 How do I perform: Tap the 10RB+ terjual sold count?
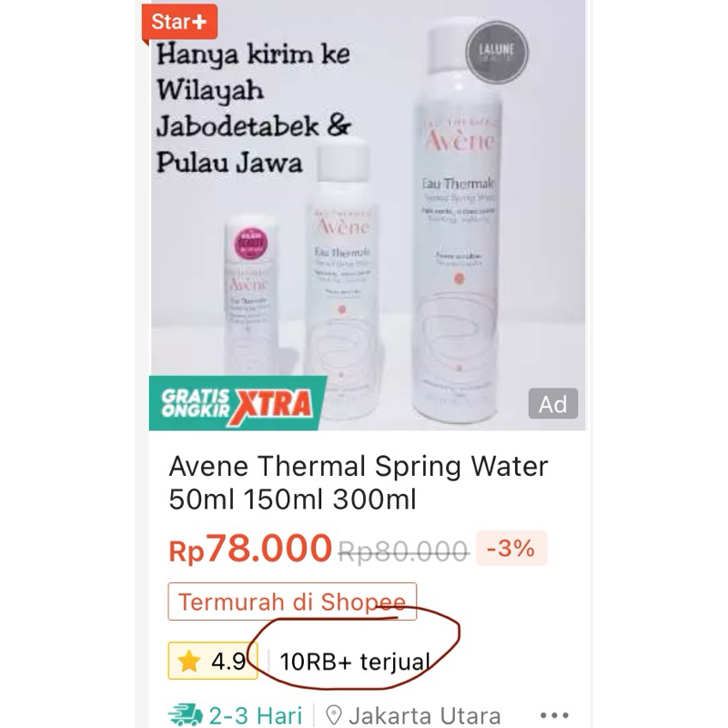(x=355, y=662)
